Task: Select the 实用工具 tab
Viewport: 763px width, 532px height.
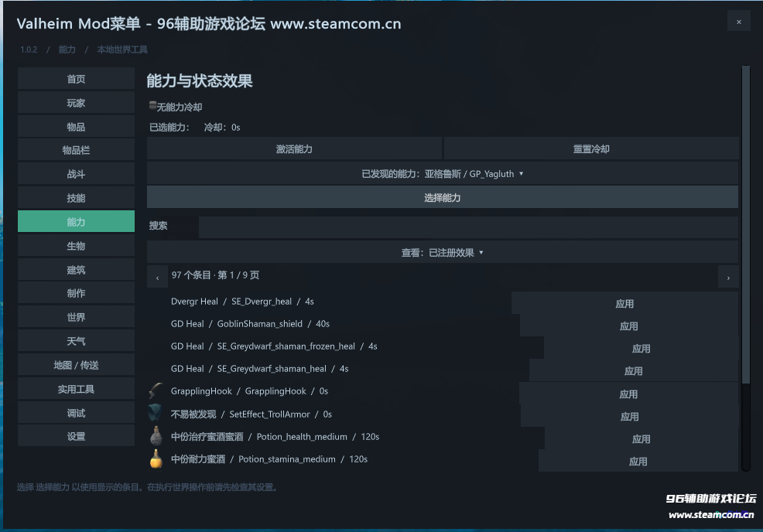Action: [76, 388]
